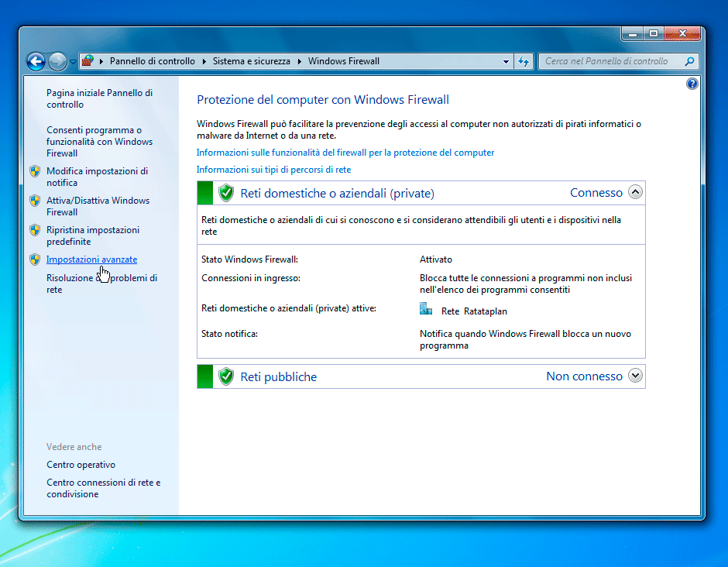
Task: Click the greyed-out forward arrow button
Action: pyautogui.click(x=57, y=61)
